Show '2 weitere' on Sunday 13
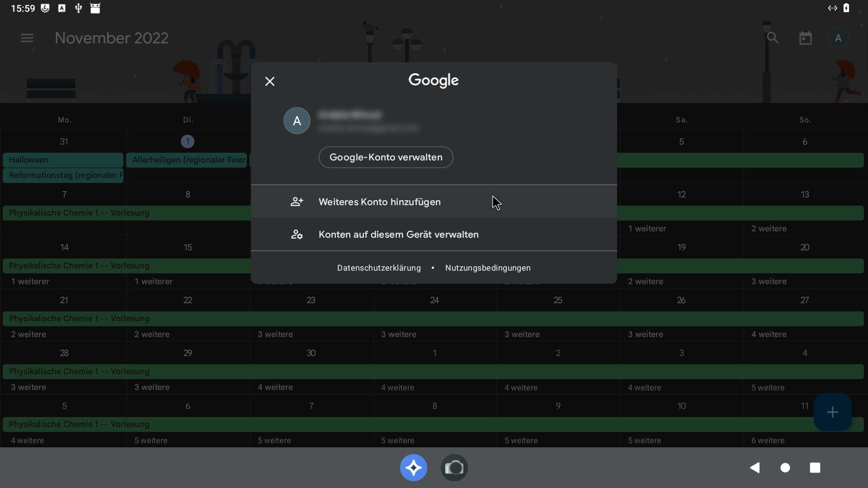This screenshot has width=868, height=488. (x=769, y=229)
